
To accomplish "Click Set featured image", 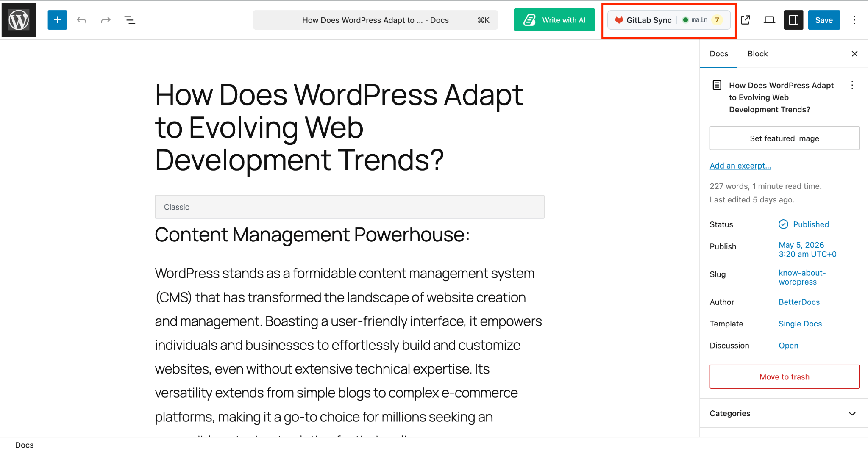I will coord(784,138).
